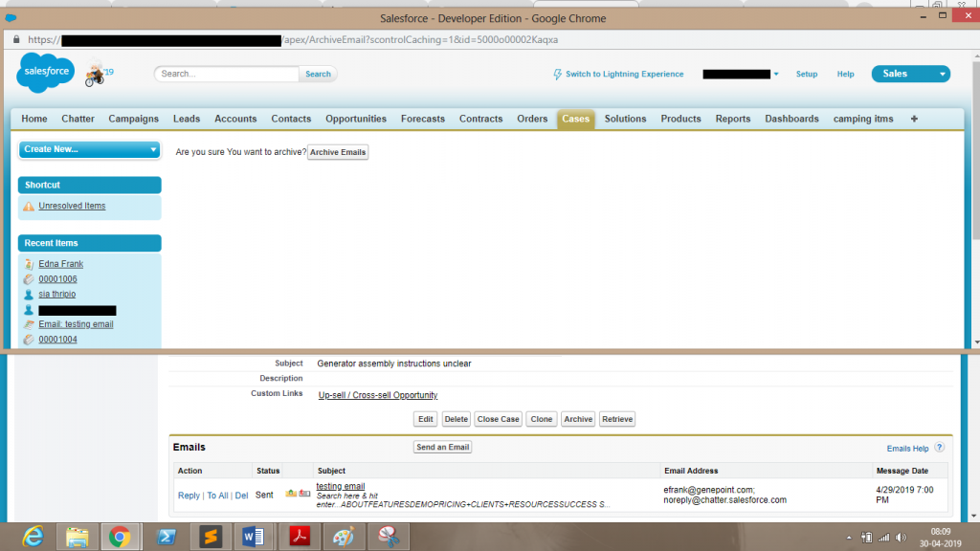Click the user icon beside sia thripio

(x=29, y=295)
